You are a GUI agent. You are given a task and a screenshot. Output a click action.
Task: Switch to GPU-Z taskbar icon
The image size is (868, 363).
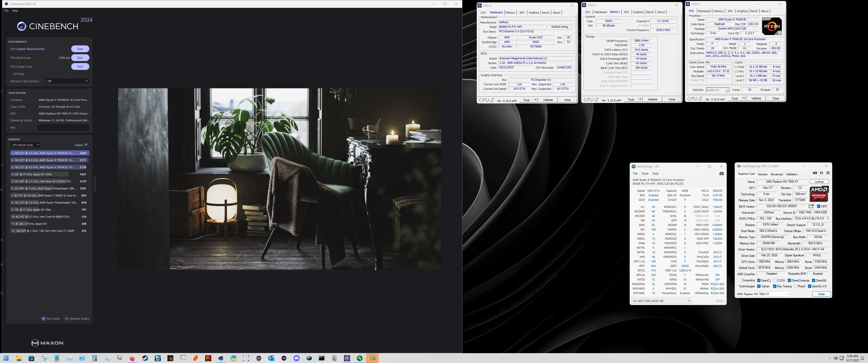[372, 358]
